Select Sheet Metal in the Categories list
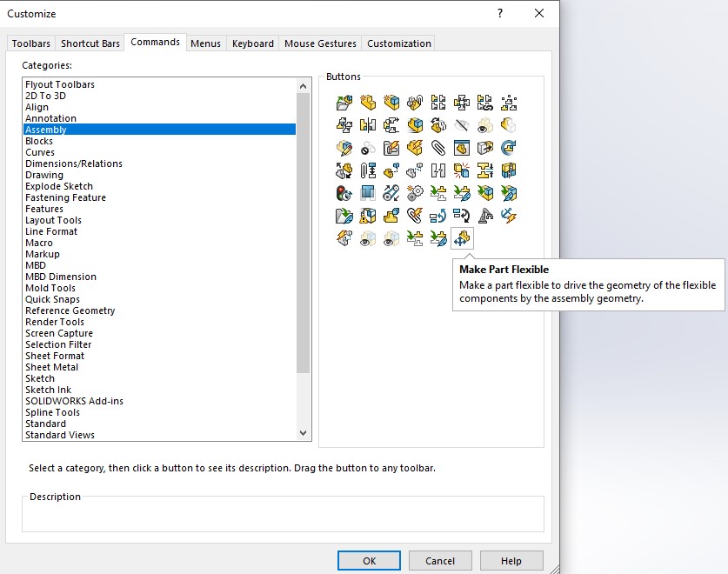The image size is (728, 574). tap(51, 367)
